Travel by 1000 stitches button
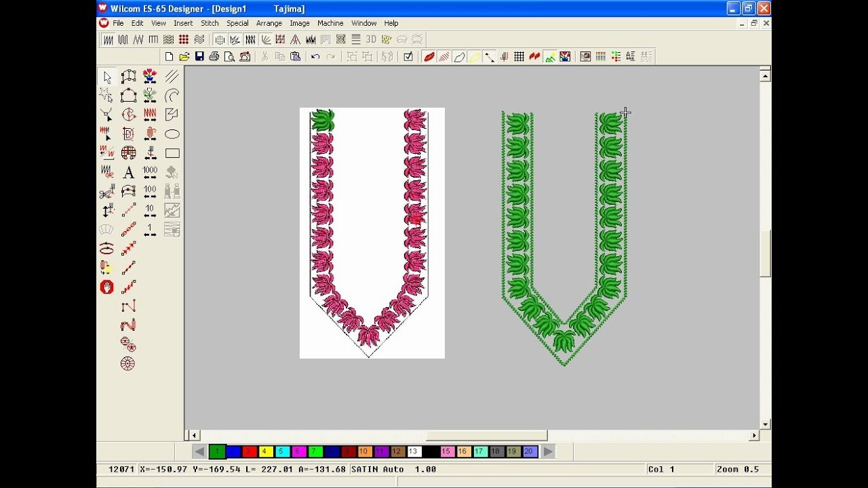This screenshot has width=868, height=488. click(150, 172)
